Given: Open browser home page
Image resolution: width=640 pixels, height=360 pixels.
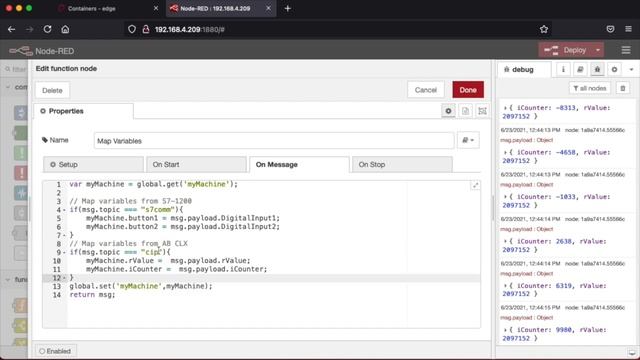Looking at the screenshot, I should click(65, 29).
